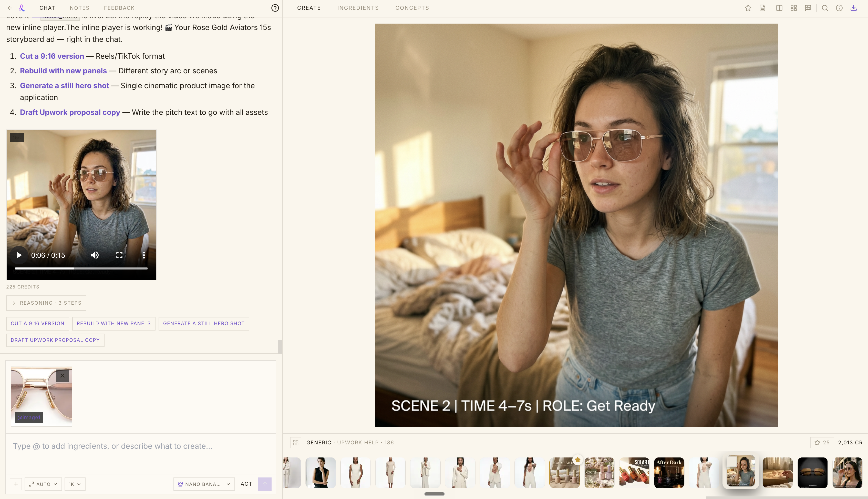
Task: Open the search magnifier icon
Action: (x=824, y=8)
